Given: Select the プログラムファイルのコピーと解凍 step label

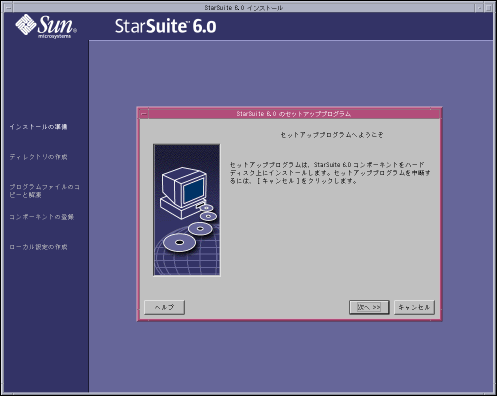Looking at the screenshot, I should [44, 191].
